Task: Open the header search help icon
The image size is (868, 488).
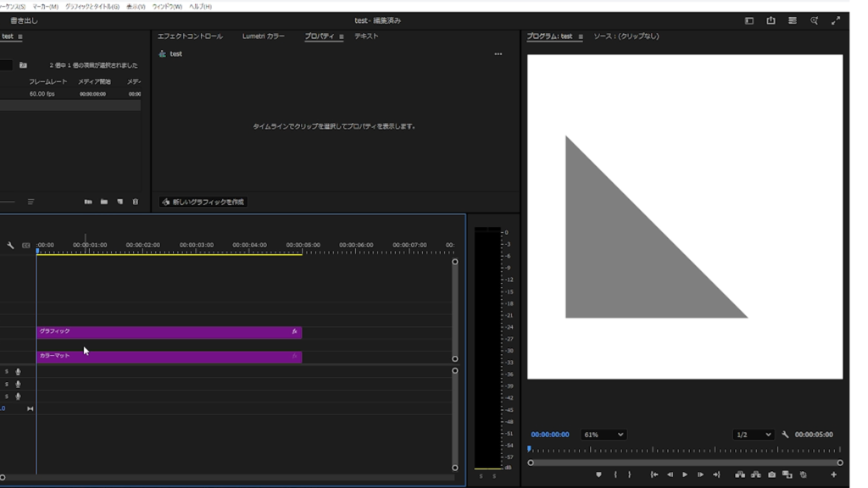Action: (815, 20)
